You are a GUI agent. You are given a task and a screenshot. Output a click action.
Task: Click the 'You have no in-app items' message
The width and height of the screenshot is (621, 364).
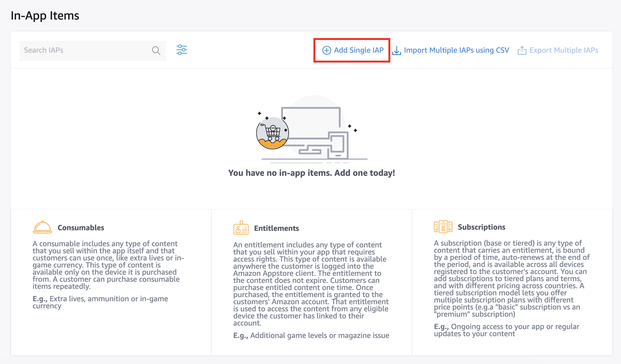pos(311,173)
